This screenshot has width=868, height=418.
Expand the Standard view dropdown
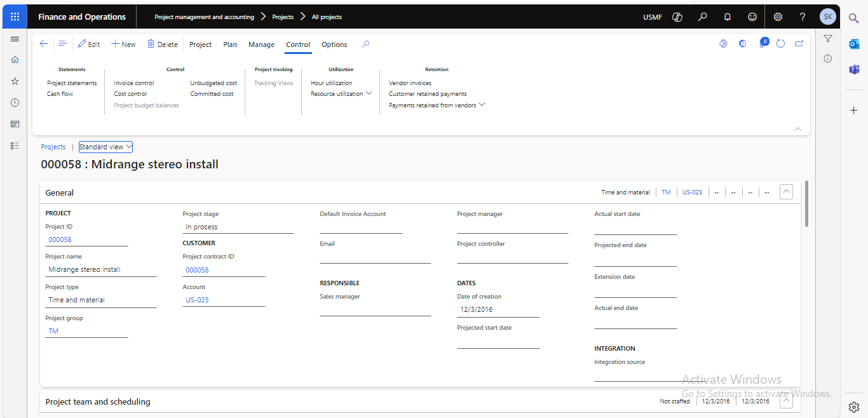(x=105, y=147)
